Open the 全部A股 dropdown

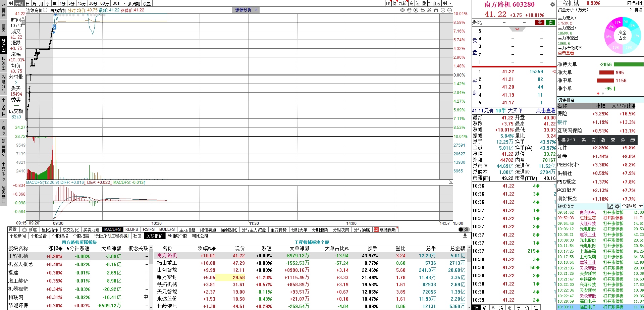(633, 206)
